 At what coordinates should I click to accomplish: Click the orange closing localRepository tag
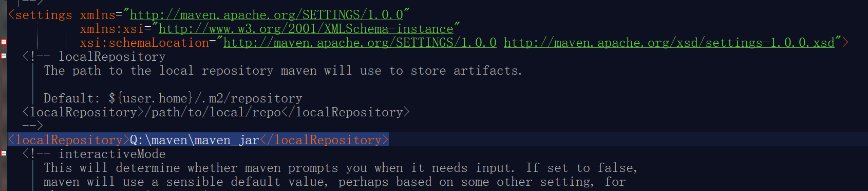coord(324,140)
